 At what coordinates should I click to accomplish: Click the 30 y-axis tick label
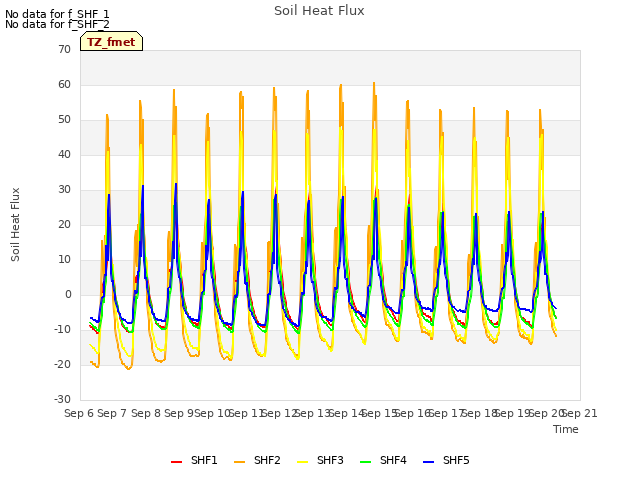click(x=64, y=189)
